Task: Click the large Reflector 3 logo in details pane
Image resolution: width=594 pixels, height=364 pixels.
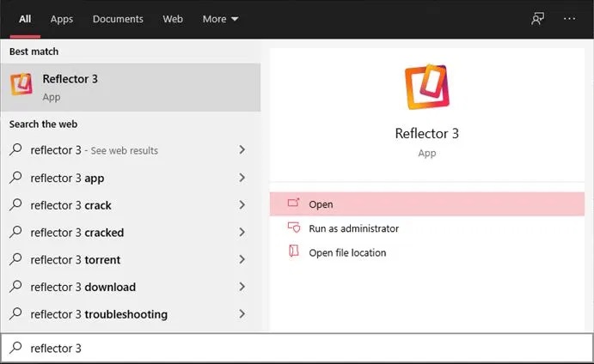Action: (x=426, y=88)
